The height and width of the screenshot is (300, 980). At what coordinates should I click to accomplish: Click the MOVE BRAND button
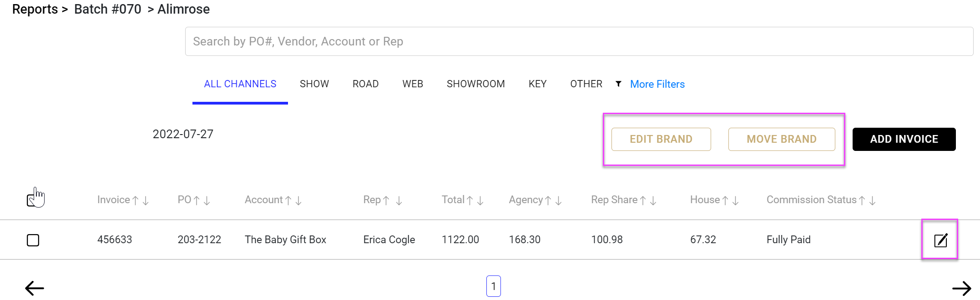click(781, 139)
